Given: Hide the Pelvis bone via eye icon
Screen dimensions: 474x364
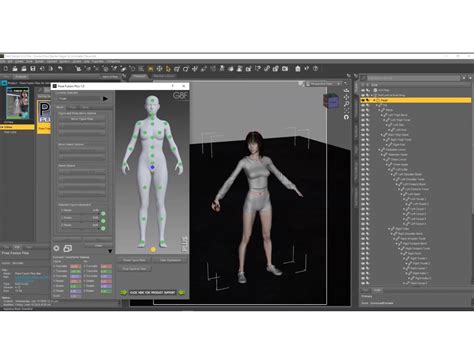Looking at the screenshot, I should [363, 110].
